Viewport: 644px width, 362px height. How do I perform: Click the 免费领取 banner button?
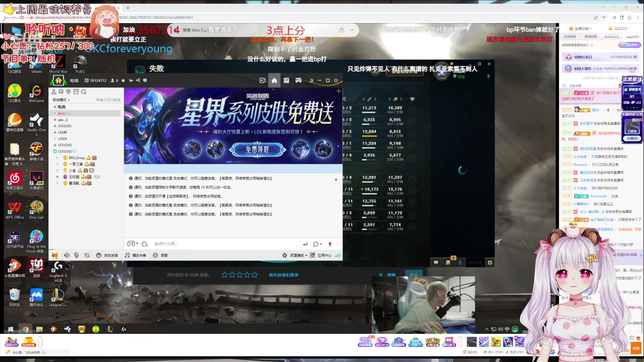tap(257, 149)
